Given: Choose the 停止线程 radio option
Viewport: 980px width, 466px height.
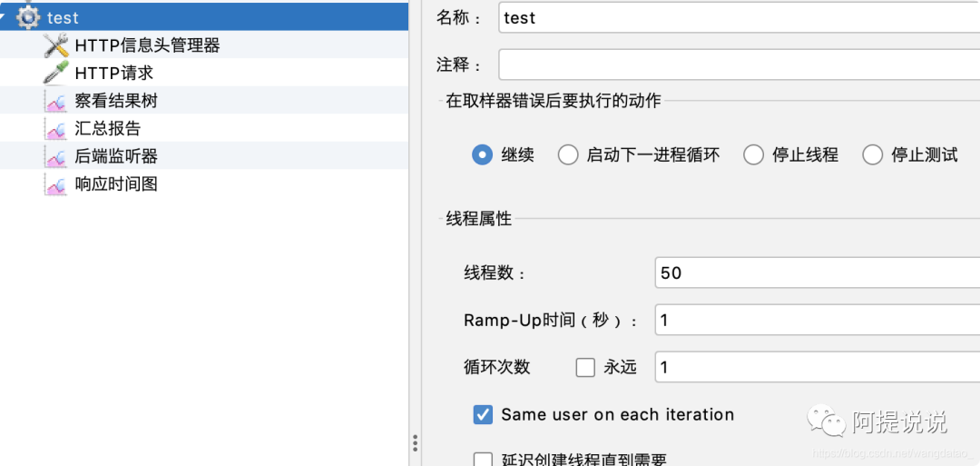Looking at the screenshot, I should pyautogui.click(x=753, y=154).
